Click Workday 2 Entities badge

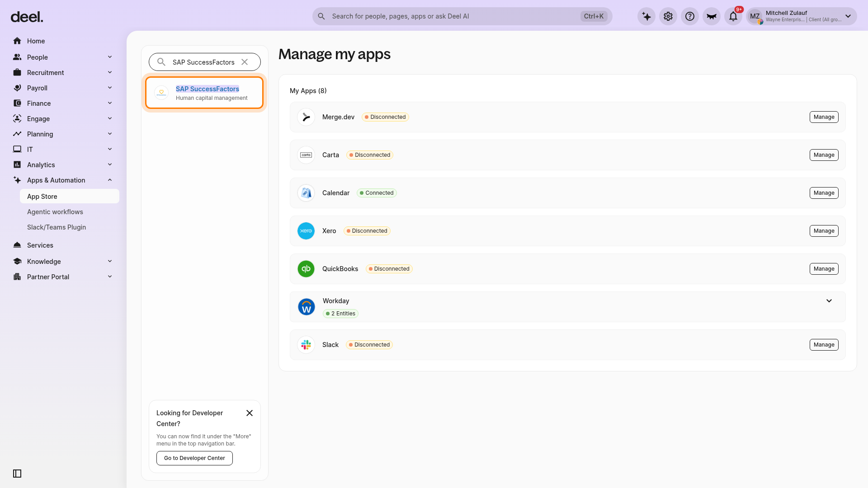pyautogui.click(x=340, y=314)
